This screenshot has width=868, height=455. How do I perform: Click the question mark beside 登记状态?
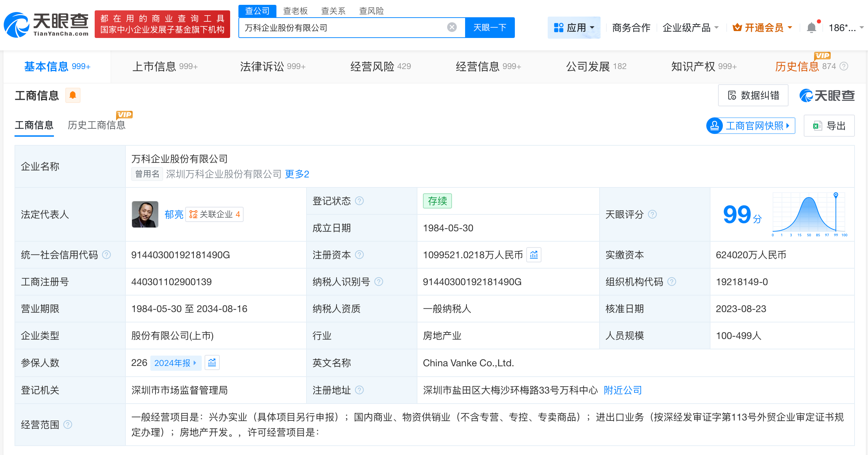(359, 201)
